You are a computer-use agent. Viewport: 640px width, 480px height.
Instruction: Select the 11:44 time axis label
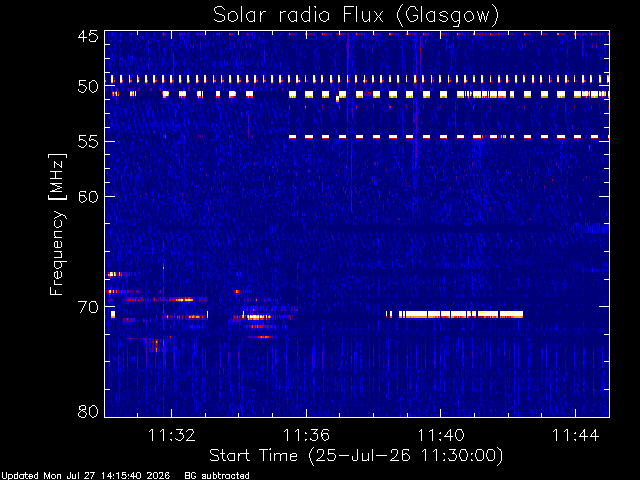click(575, 435)
